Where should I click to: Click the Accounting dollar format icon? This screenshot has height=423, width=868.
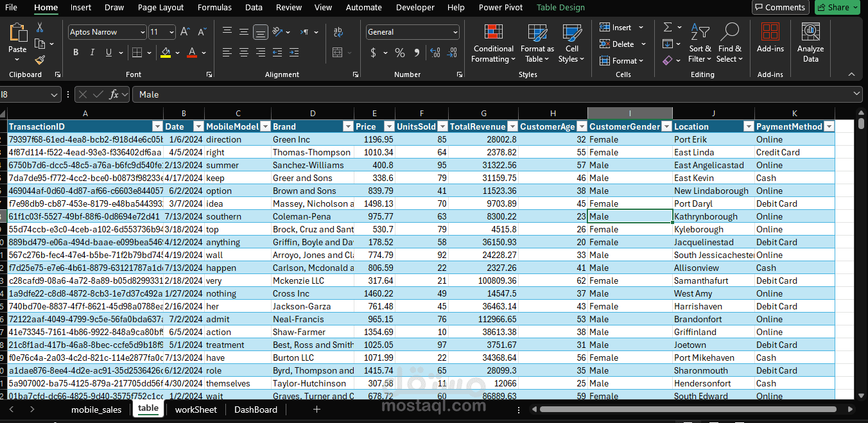(374, 53)
